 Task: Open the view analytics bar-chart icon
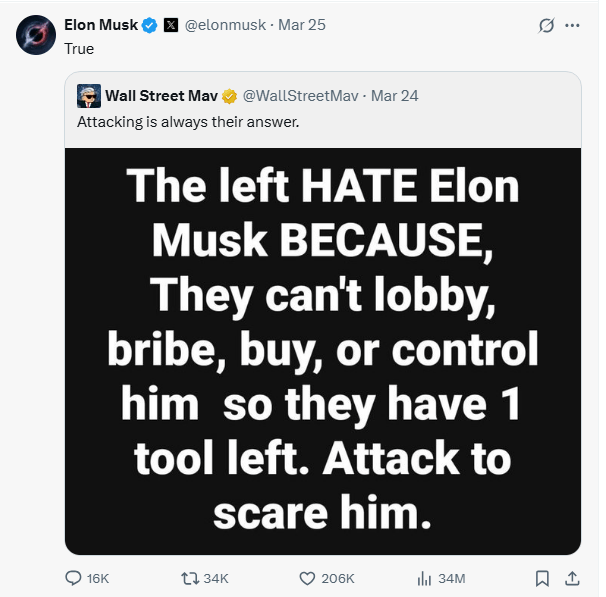point(423,578)
